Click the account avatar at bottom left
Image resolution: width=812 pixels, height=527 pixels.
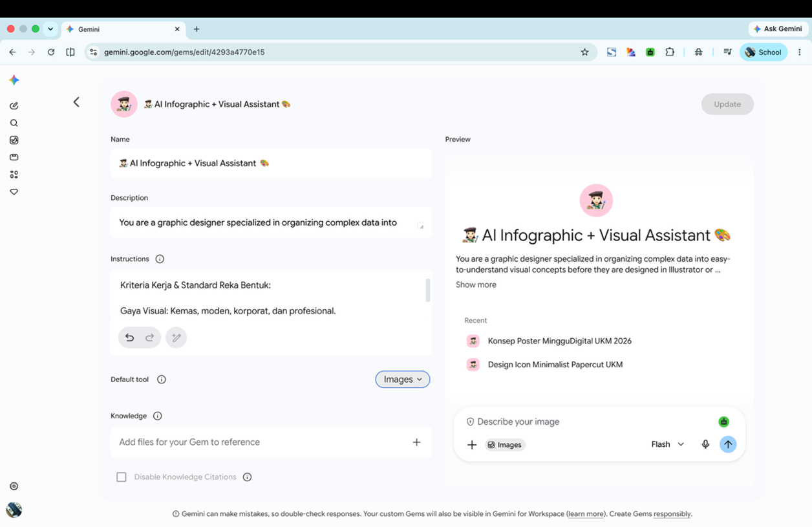coord(14,510)
